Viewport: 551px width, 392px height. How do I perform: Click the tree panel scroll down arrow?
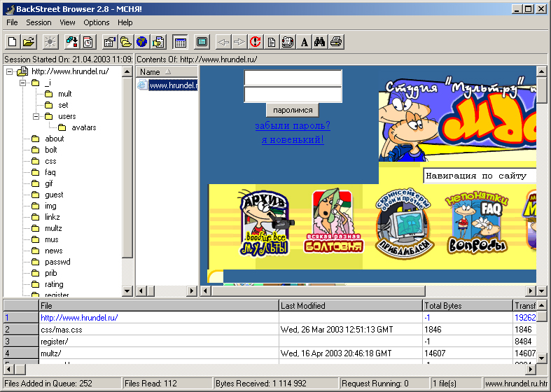tap(127, 291)
